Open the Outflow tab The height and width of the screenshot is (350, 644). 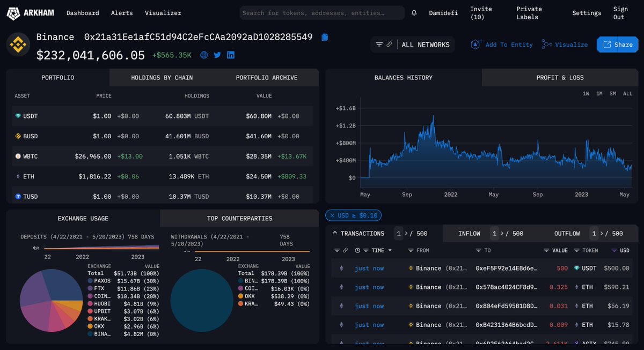(567, 234)
